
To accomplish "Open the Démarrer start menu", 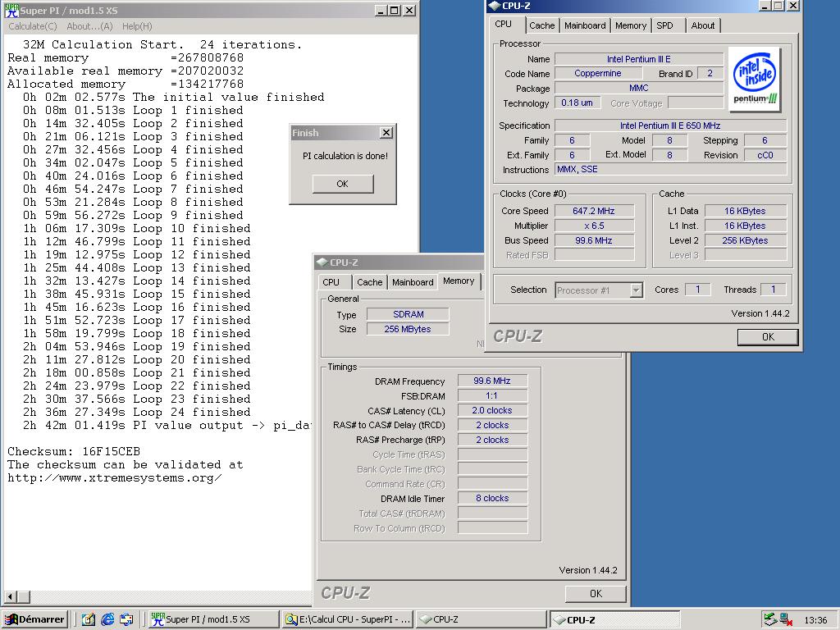I will pyautogui.click(x=34, y=619).
